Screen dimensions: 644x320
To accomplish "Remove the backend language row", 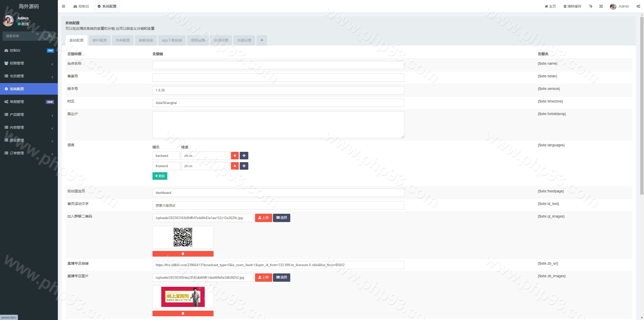I will (x=235, y=156).
